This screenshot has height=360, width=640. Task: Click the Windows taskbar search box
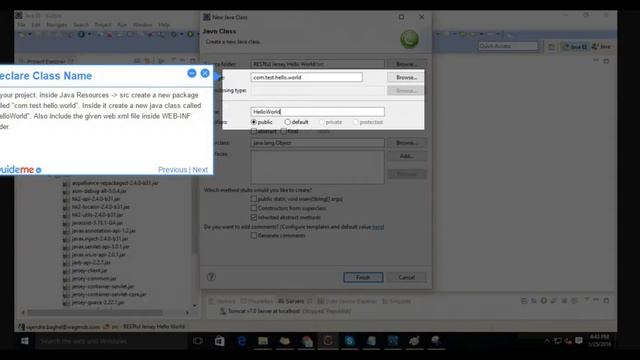[x=113, y=341]
